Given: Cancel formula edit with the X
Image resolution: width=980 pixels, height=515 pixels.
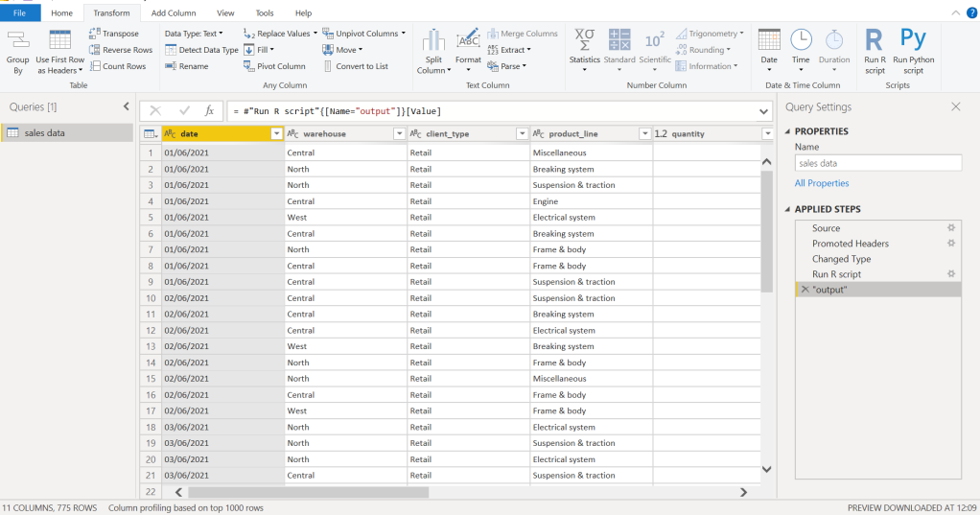Looking at the screenshot, I should [x=155, y=110].
